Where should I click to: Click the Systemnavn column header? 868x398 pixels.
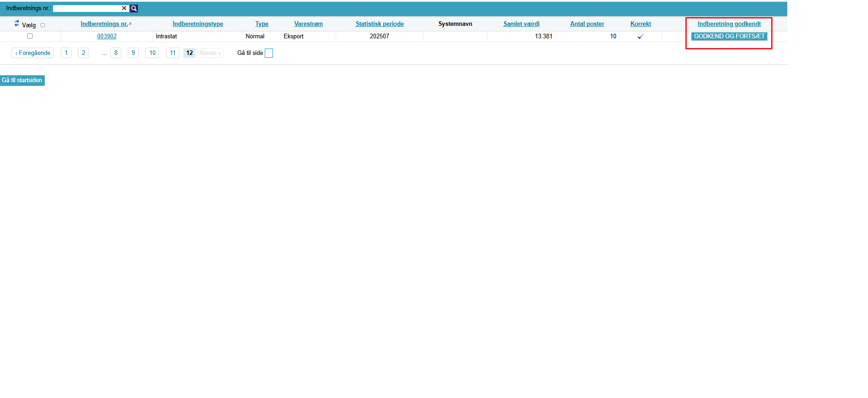pos(455,24)
